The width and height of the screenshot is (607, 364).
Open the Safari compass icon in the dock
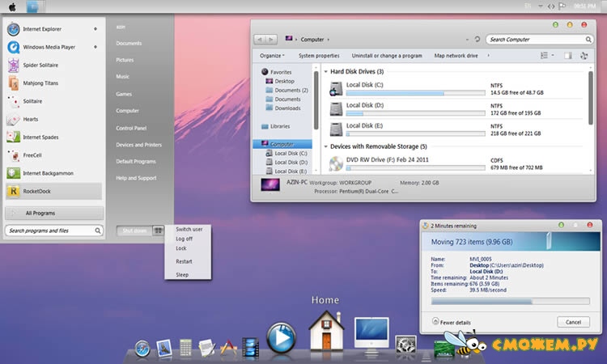click(x=142, y=349)
